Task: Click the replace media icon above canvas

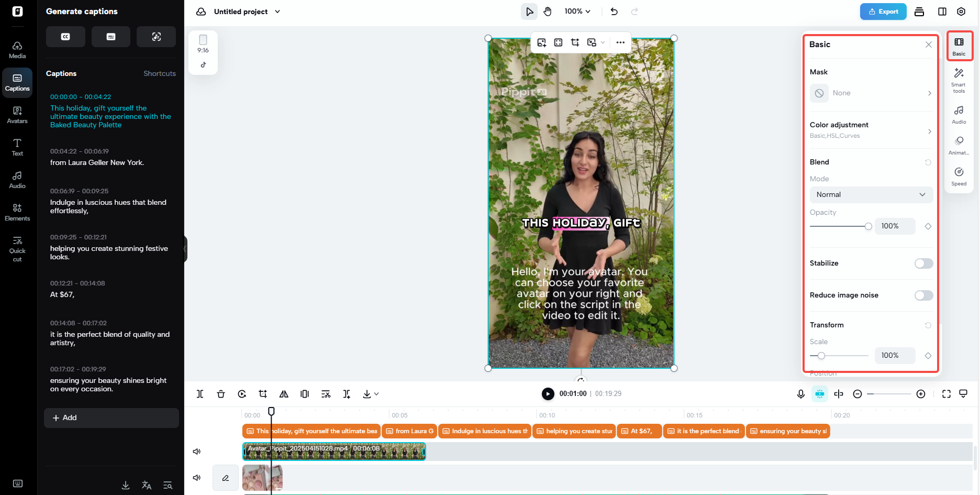Action: coord(542,42)
